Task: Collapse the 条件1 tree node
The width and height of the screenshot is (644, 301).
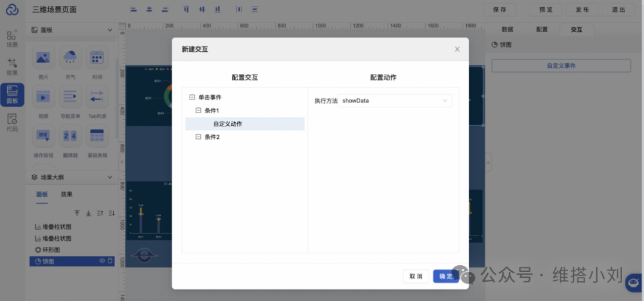Action: click(199, 110)
